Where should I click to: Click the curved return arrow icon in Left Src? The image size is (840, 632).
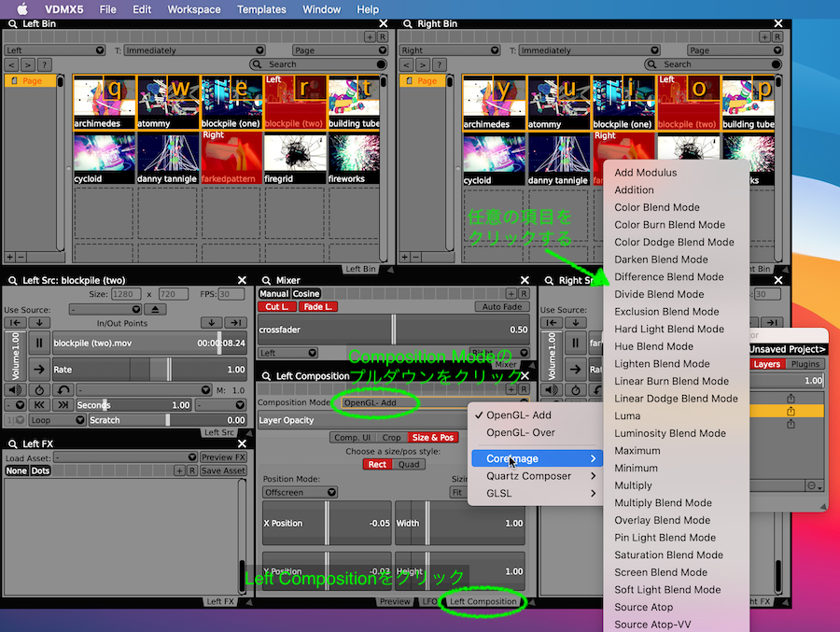tap(63, 389)
